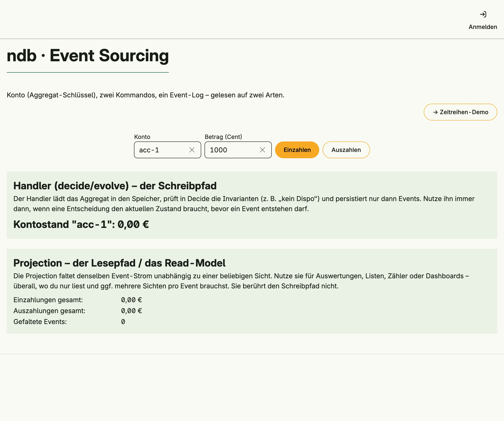Click the Betrag (Cent) field label
The image size is (504, 421).
point(223,137)
